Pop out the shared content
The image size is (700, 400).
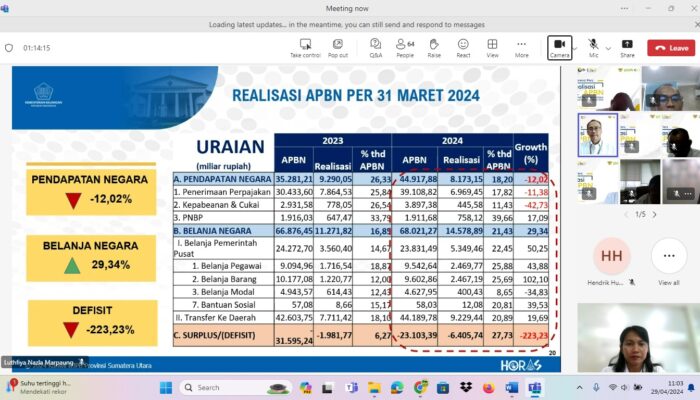coord(338,47)
